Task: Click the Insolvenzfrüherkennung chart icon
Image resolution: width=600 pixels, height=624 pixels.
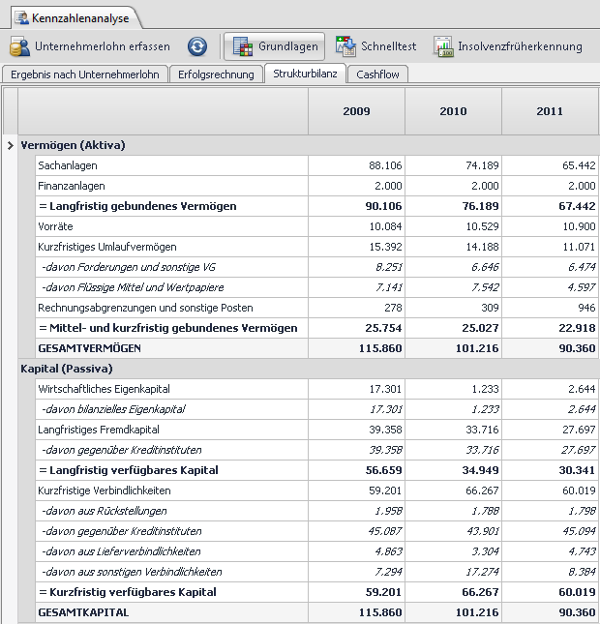Action: [443, 47]
